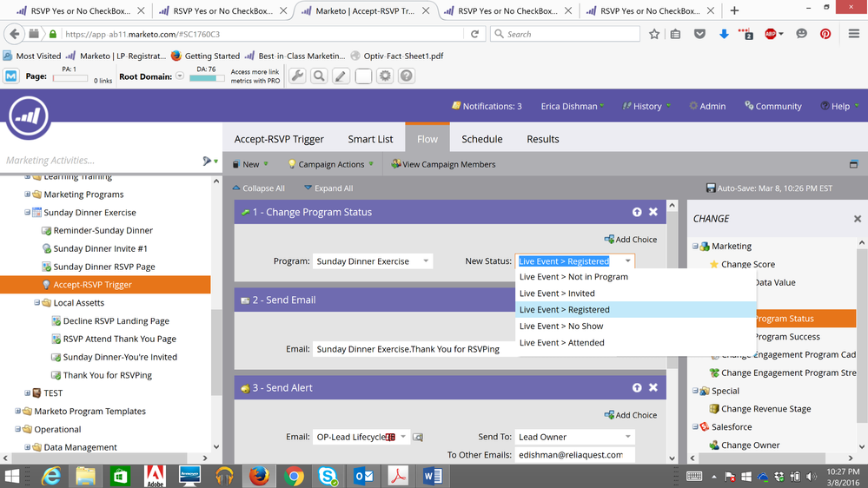The height and width of the screenshot is (488, 868).
Task: Collapse the Salesforce group in CHANGE panel
Action: (x=695, y=426)
